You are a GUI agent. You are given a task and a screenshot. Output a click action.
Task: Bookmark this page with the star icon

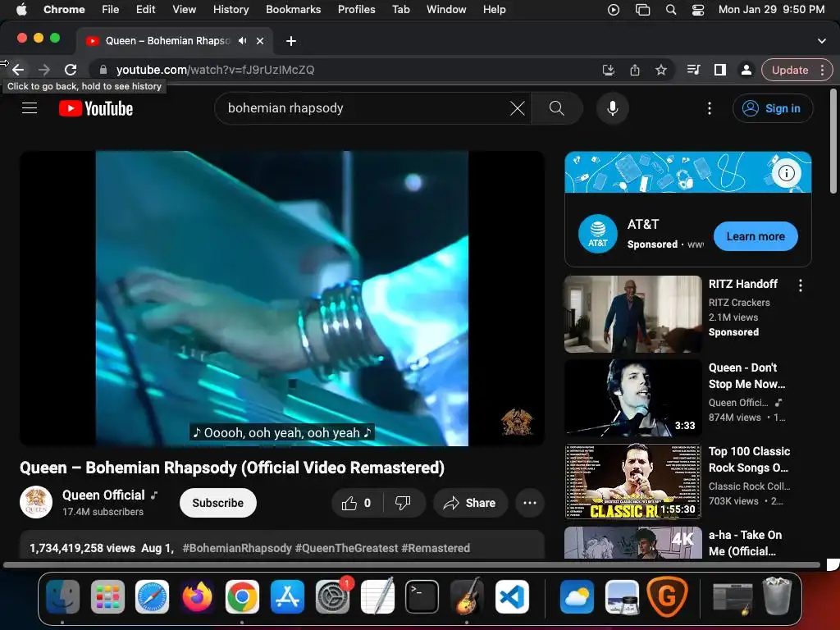pyautogui.click(x=660, y=70)
